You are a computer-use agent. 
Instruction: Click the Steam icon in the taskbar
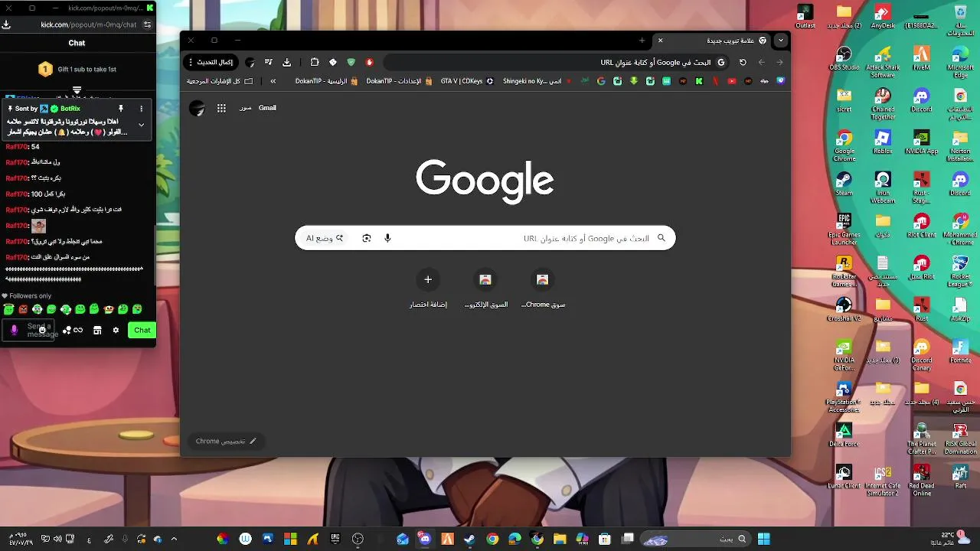469,539
